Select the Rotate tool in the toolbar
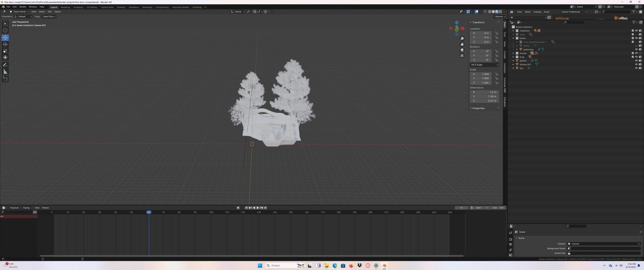Viewport: 644px width, 270px height. point(5,44)
